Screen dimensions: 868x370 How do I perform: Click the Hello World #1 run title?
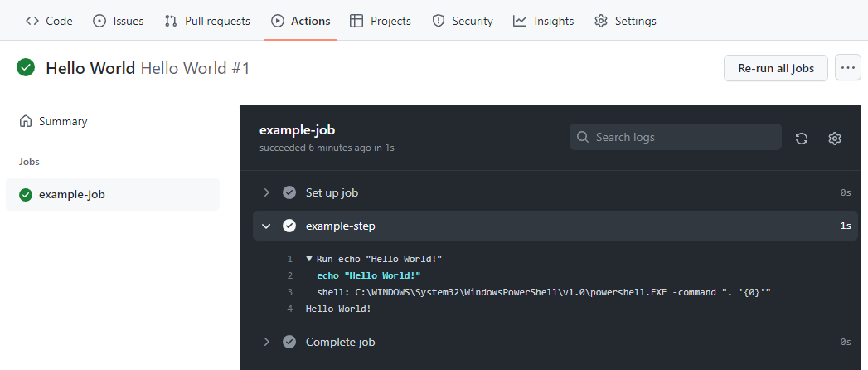click(195, 68)
